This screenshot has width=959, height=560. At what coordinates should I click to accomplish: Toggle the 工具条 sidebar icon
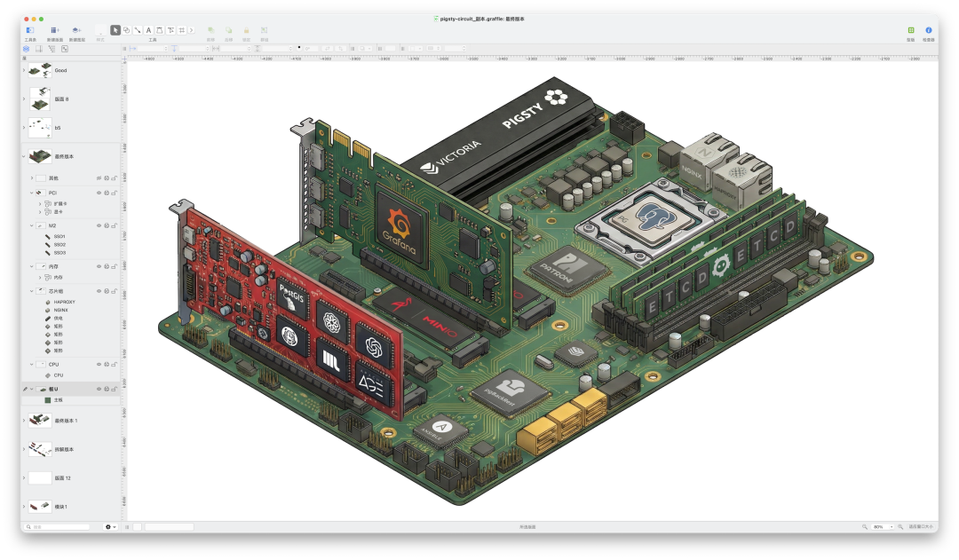[x=30, y=30]
